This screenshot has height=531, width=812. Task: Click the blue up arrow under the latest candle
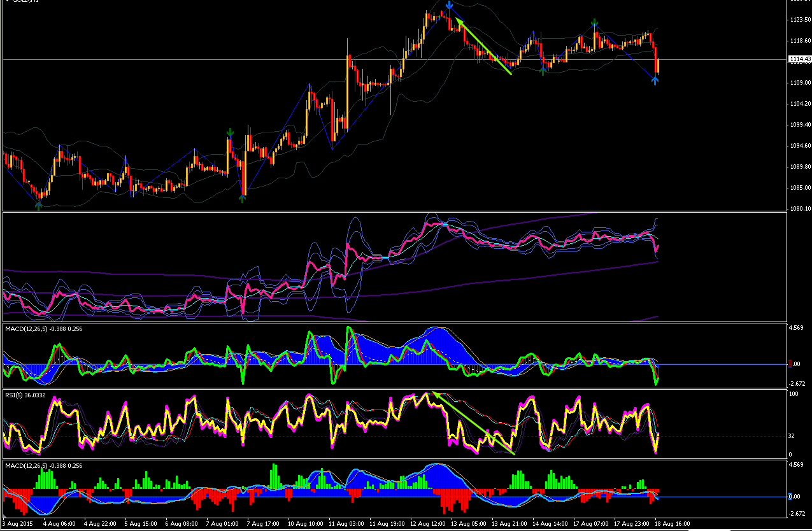point(655,80)
